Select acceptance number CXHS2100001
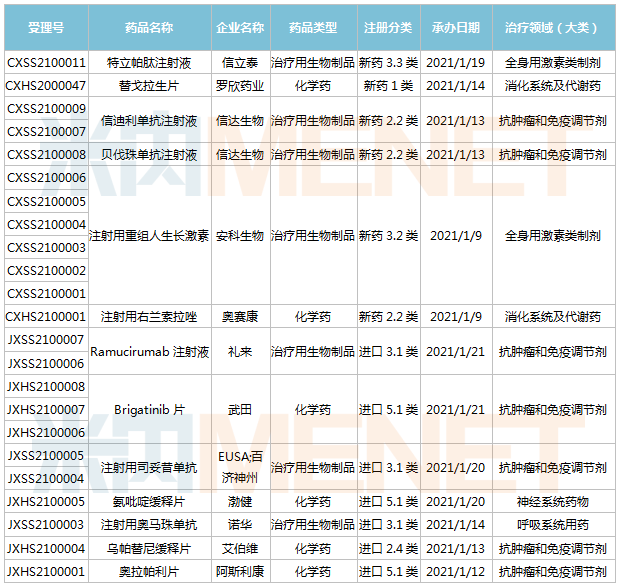The width and height of the screenshot is (620, 587). click(x=46, y=317)
